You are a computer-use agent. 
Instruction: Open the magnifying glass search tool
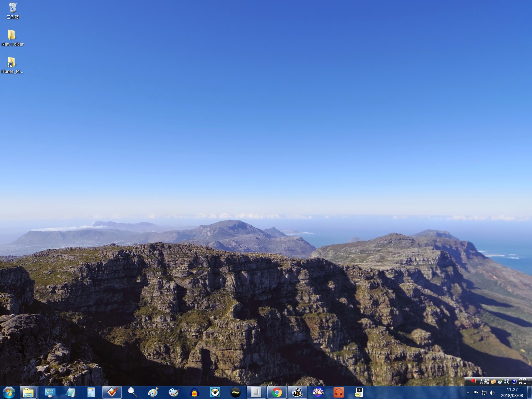[133, 393]
